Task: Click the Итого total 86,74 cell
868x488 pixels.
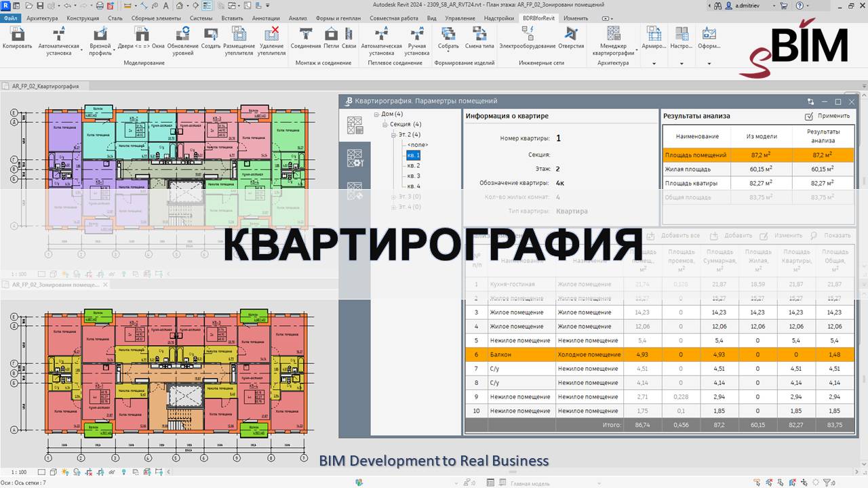Action: (642, 425)
